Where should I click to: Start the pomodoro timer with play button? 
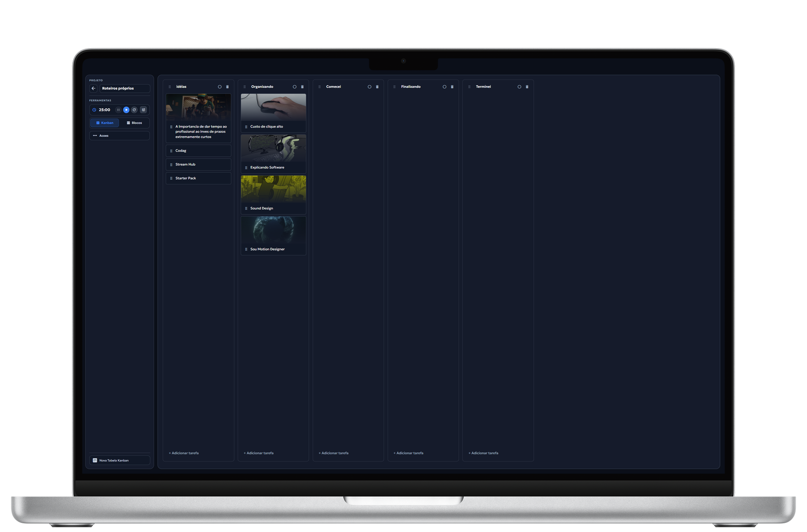pyautogui.click(x=126, y=110)
